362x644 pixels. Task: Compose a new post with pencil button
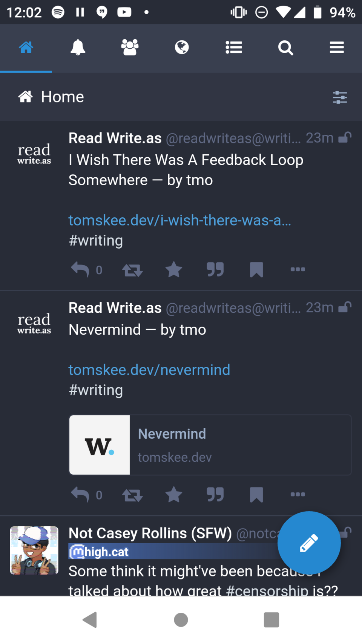[309, 543]
